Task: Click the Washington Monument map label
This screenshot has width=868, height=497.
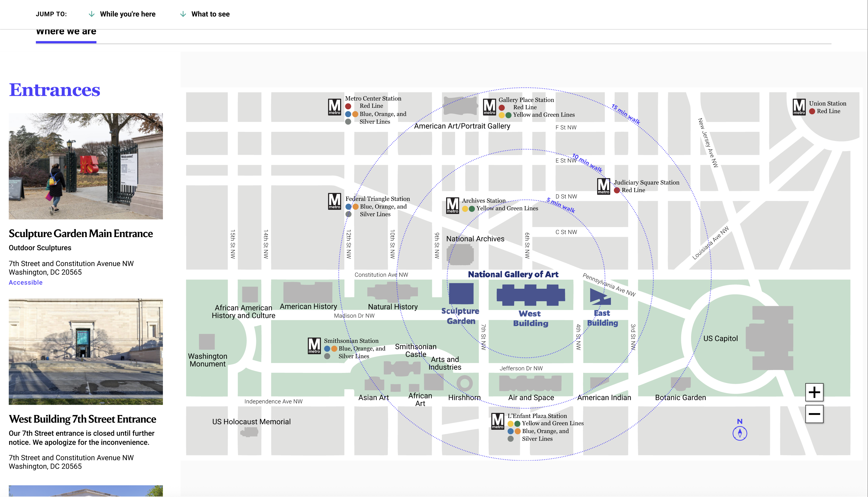Action: [x=208, y=360]
